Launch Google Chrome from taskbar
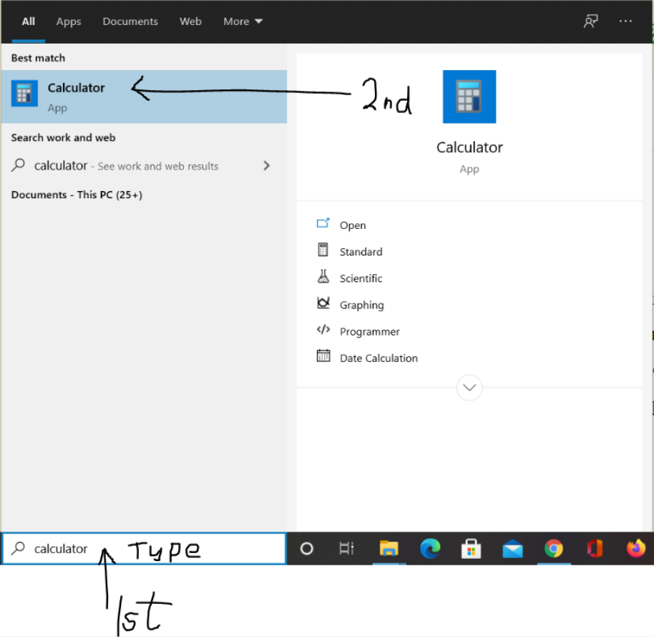The width and height of the screenshot is (654, 644). [554, 549]
